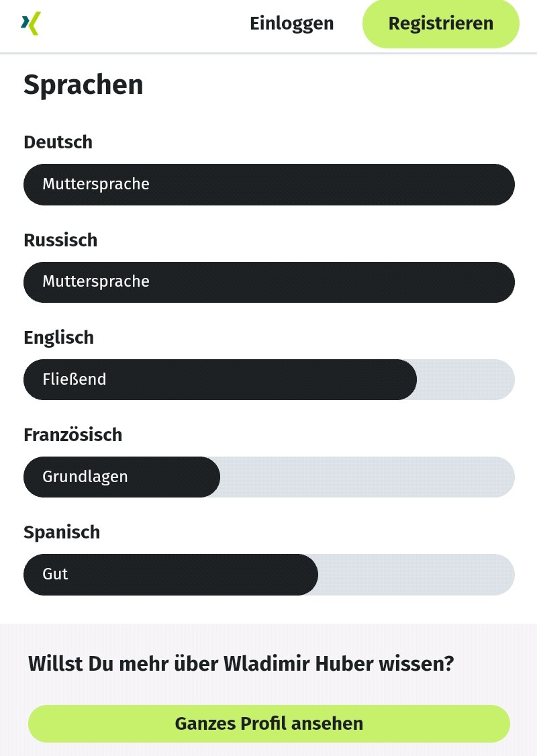The height and width of the screenshot is (756, 537).
Task: Open the Einloggen login link
Action: point(291,23)
